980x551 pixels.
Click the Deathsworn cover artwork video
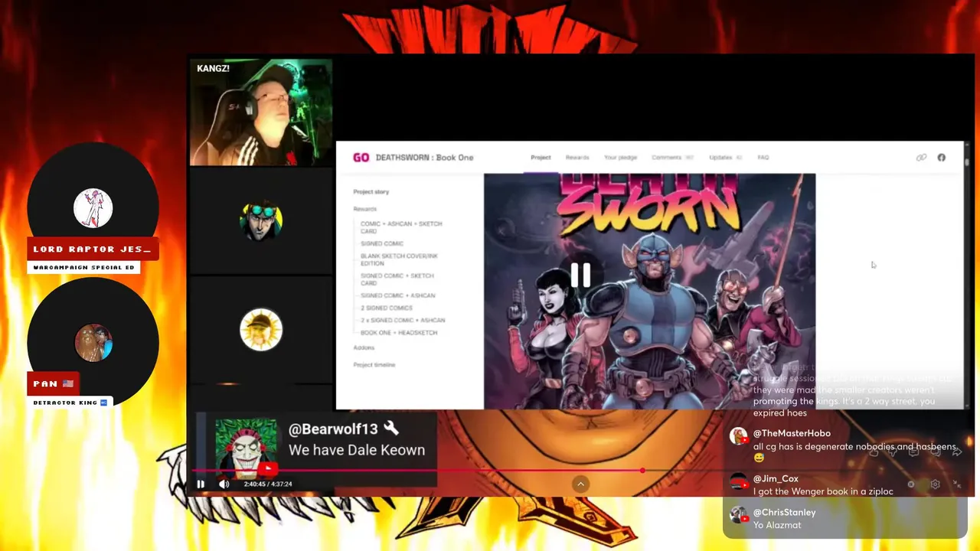click(649, 291)
